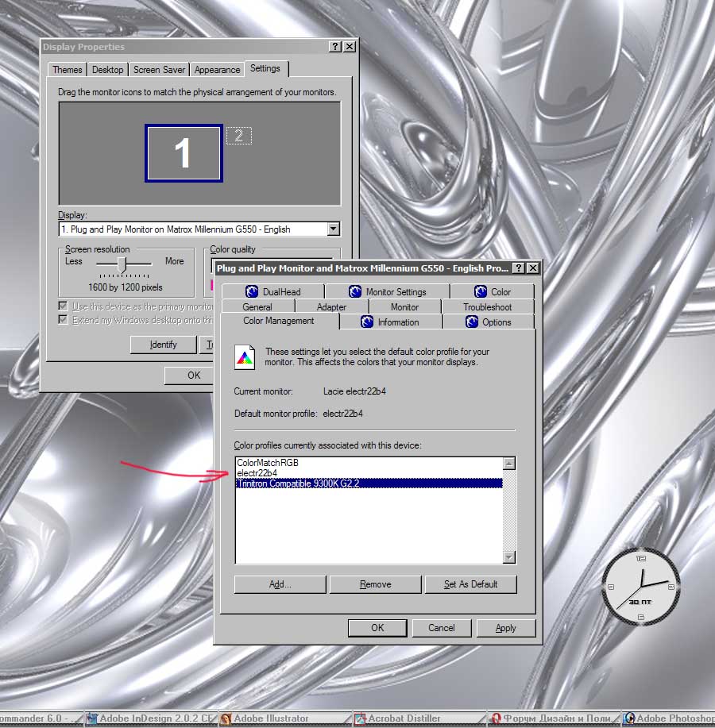Open the DualHead tab
715x728 pixels.
(x=273, y=291)
